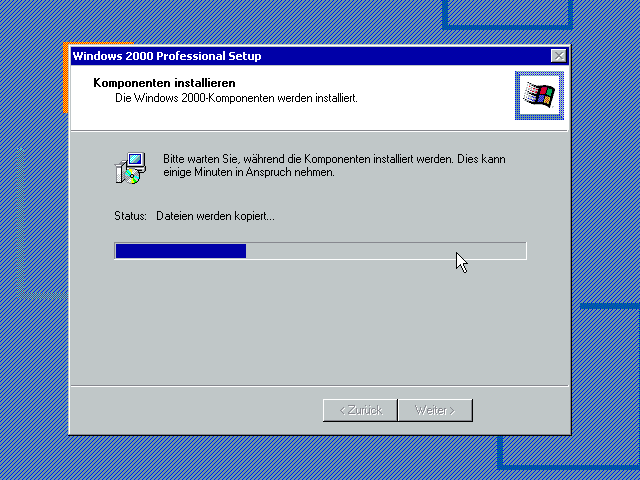Screen dimensions: 640x480
Task: Click the Windows flag logo in header
Action: point(539,96)
